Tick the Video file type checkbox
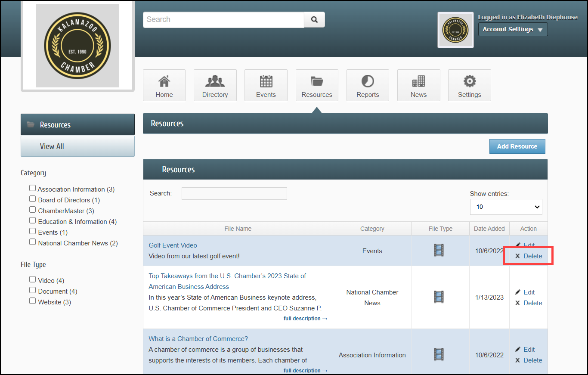The image size is (588, 375). (32, 279)
